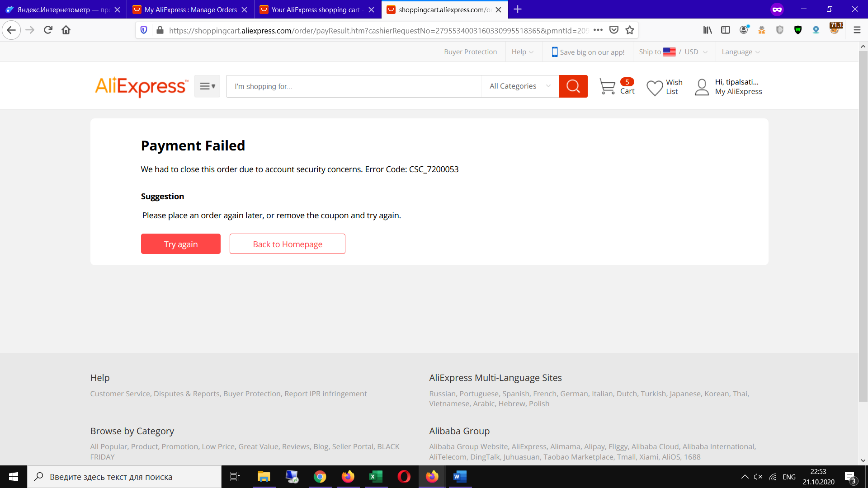Click the Save big on our app link

coord(588,52)
